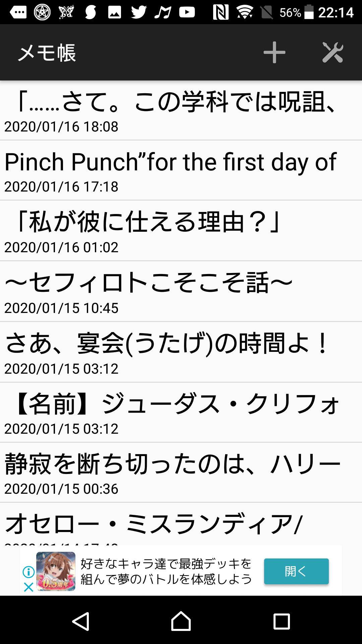Tap the YouTube notification icon in status bar
The image size is (362, 644).
pyautogui.click(x=187, y=12)
